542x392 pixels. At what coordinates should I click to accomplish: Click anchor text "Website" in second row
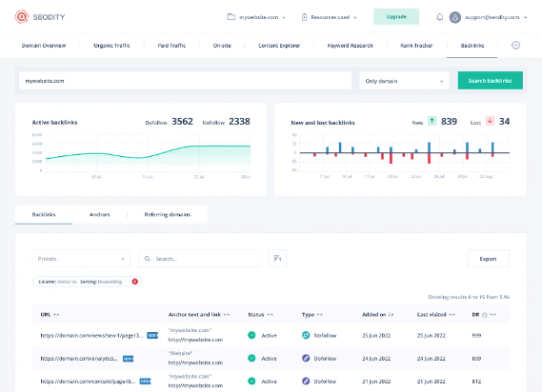tap(180, 353)
